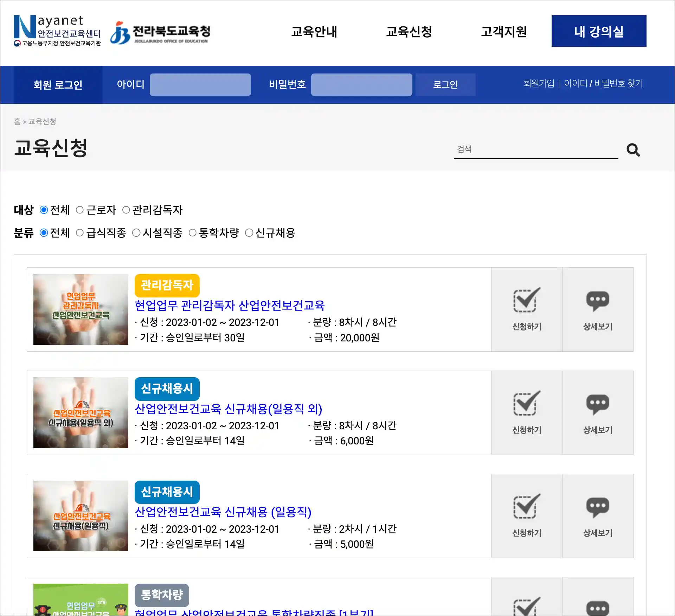
Task: Open 산업안전보건교육 신규채용(일용직 외) title link
Action: pyautogui.click(x=229, y=409)
